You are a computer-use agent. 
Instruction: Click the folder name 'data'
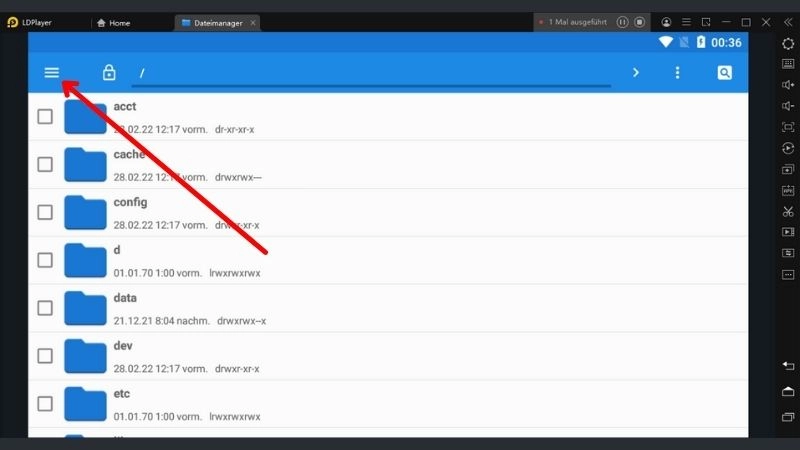click(125, 298)
